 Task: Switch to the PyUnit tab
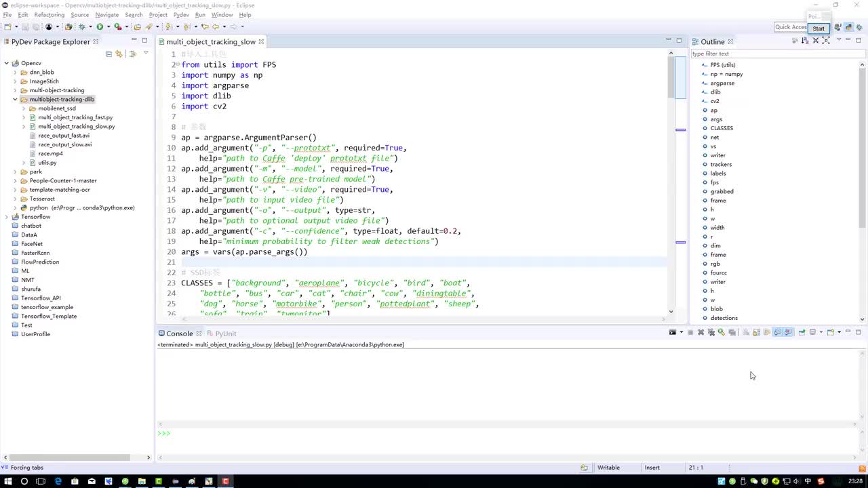coord(221,333)
